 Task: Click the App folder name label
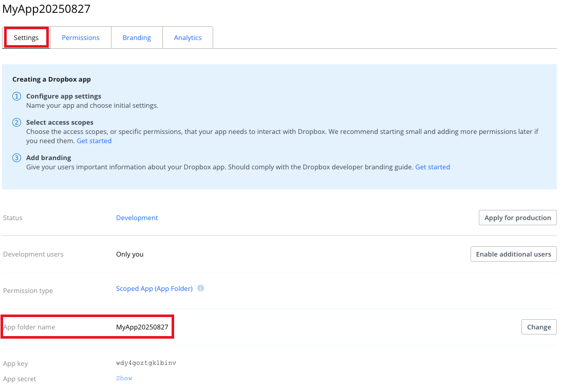point(29,327)
